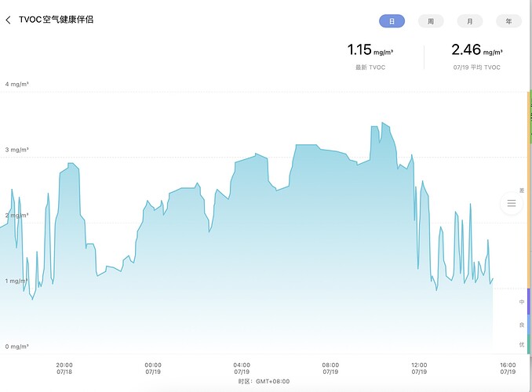Click the green 优 level color segment
Screen dimensions: 532x392
[x=529, y=344]
